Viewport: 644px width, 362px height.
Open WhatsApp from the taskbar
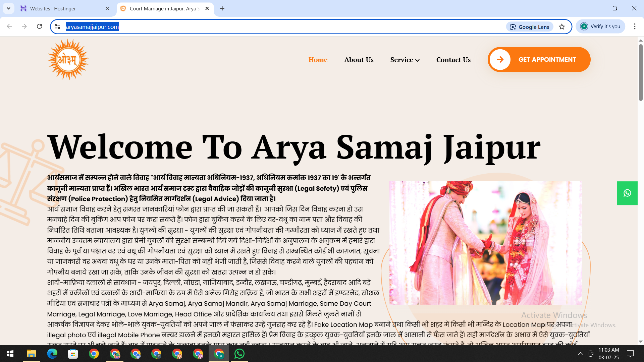pos(239,354)
